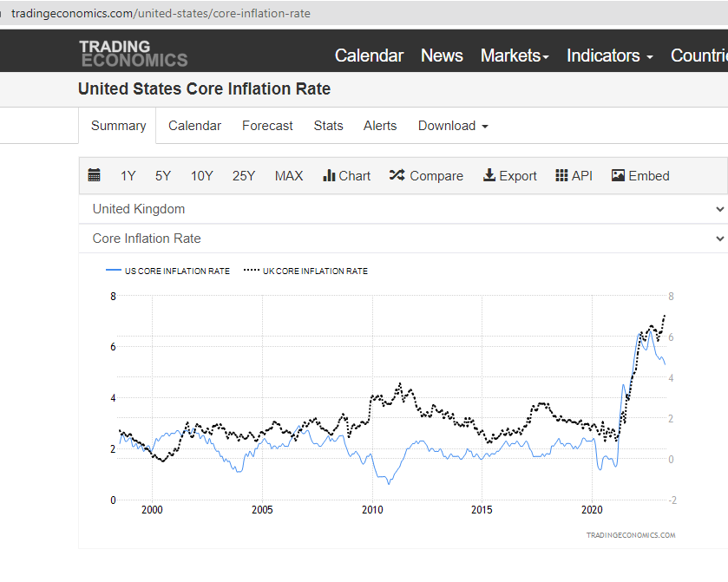The height and width of the screenshot is (582, 728).
Task: Open the United Kingdom country dropdown
Action: point(405,209)
